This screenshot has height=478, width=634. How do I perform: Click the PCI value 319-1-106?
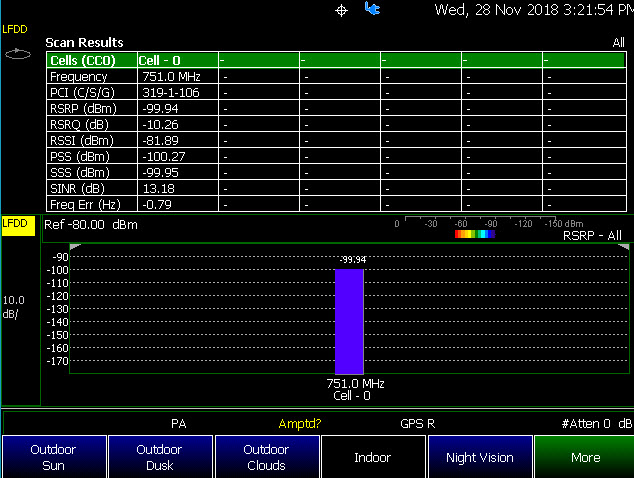pos(171,93)
